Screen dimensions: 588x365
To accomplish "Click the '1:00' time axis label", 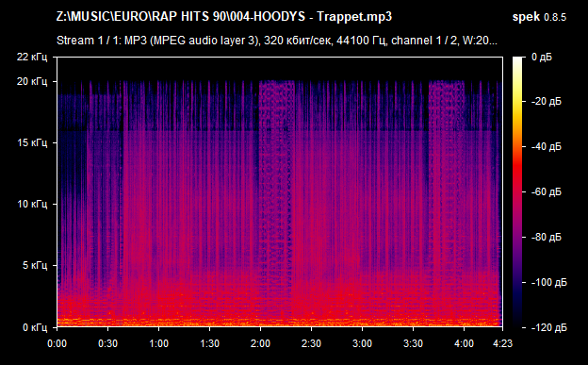I will (x=158, y=343).
